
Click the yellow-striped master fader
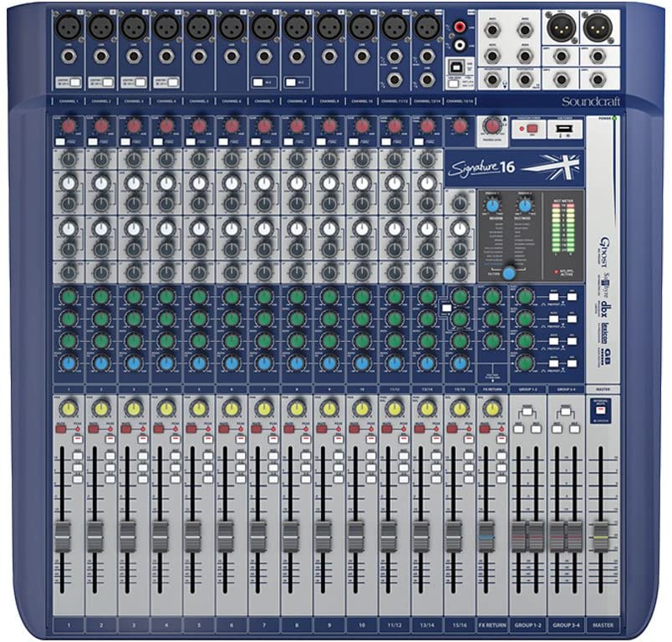click(x=600, y=533)
